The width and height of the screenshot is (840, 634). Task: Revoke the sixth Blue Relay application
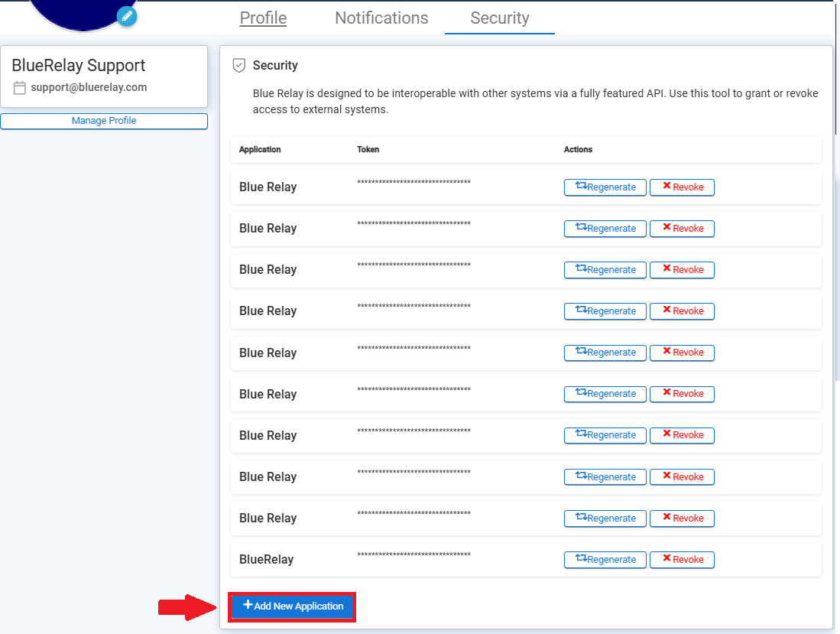(682, 394)
